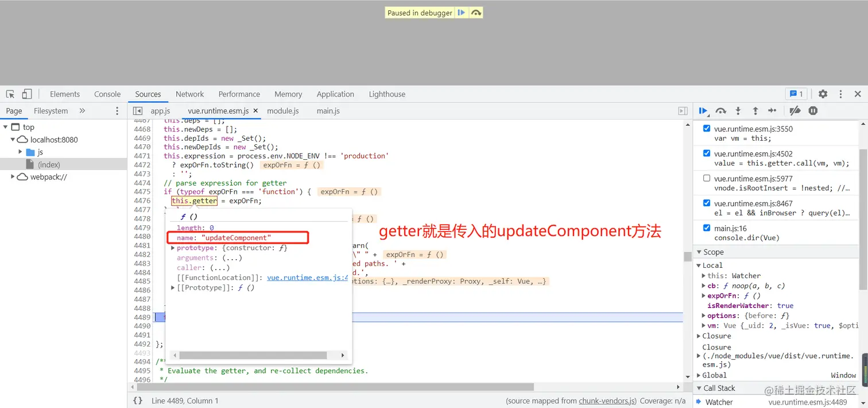Toggle pause on exceptions icon

813,111
